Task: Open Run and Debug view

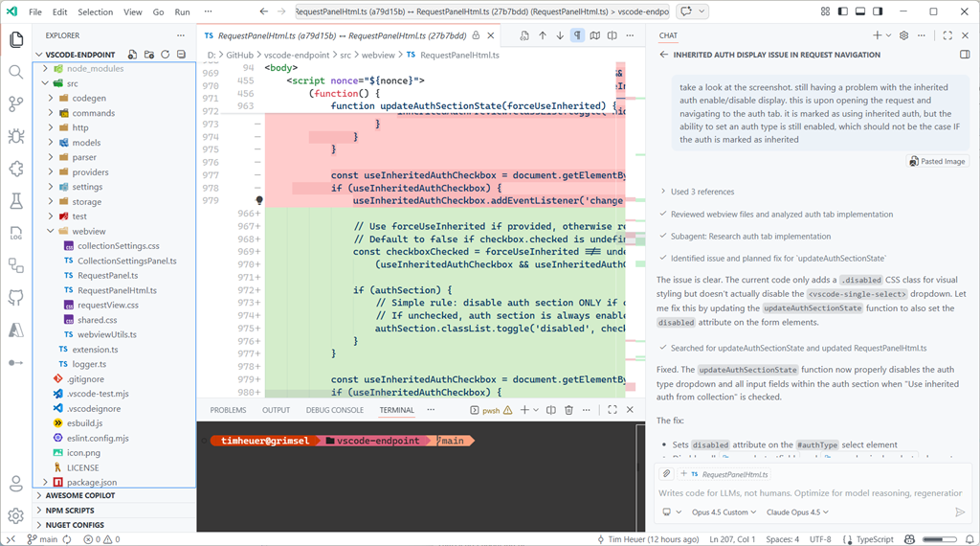Action: pyautogui.click(x=16, y=136)
